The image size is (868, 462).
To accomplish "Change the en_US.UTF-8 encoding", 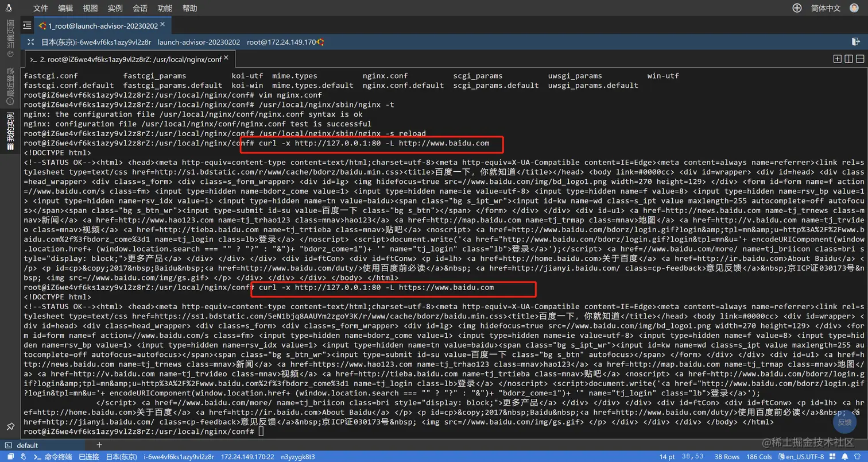I will [x=801, y=457].
